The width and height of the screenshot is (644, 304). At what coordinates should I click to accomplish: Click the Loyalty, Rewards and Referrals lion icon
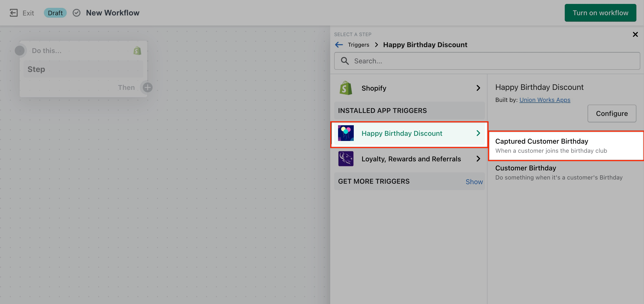tap(346, 159)
